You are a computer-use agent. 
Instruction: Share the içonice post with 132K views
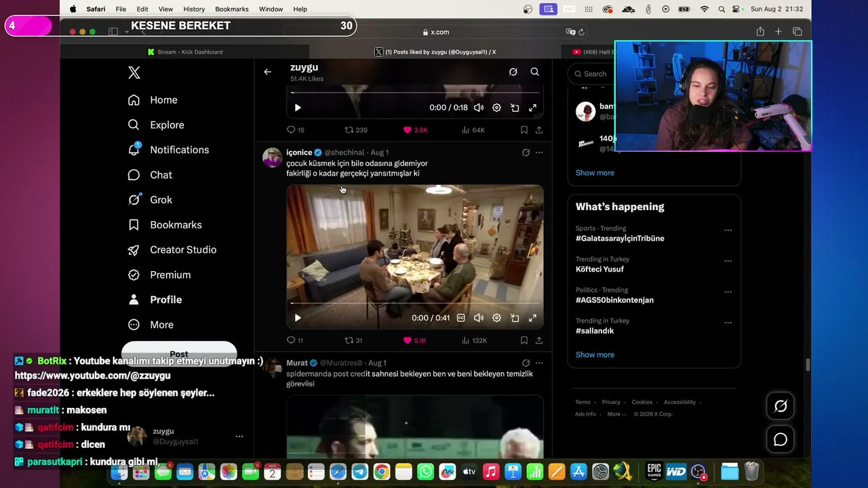pyautogui.click(x=539, y=340)
